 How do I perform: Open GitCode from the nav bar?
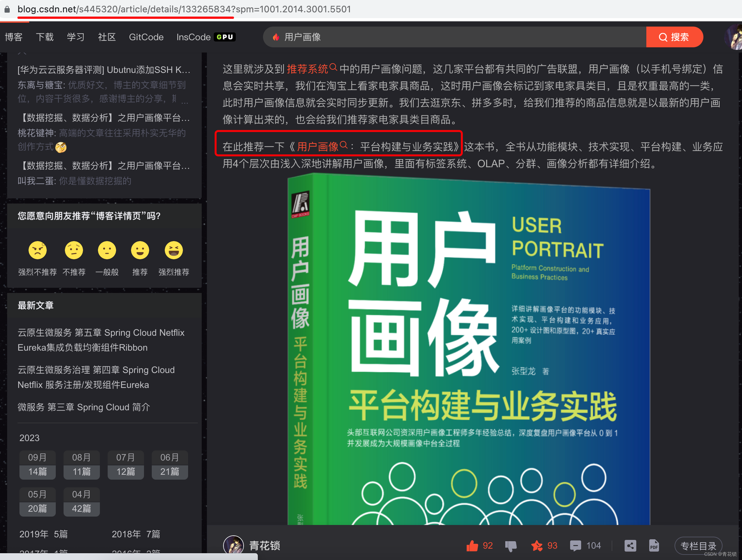[x=146, y=37]
